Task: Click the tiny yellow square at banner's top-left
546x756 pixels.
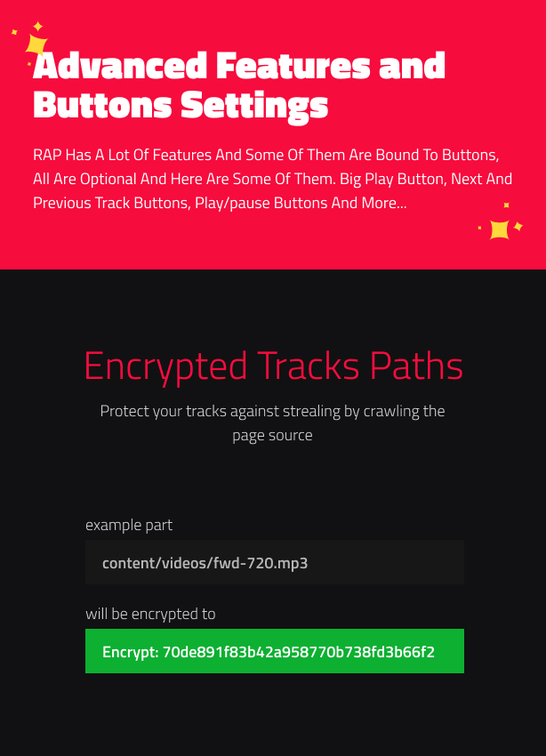Action: tap(14, 32)
